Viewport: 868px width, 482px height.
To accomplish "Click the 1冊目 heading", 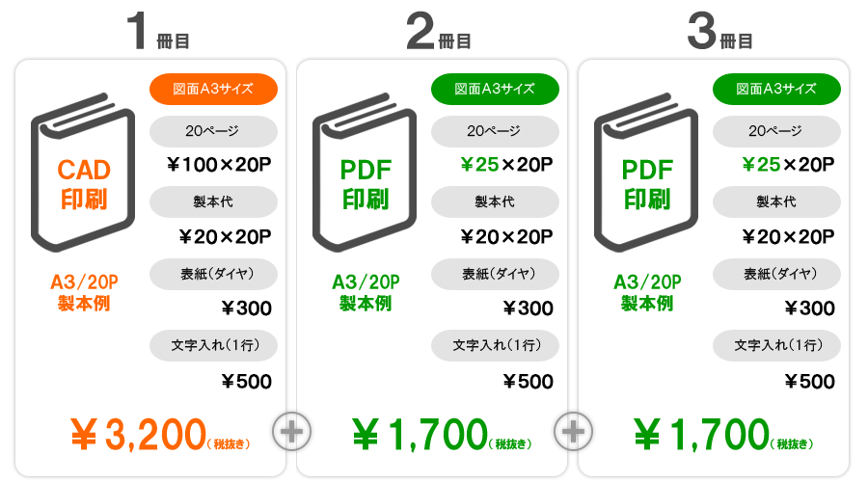I will point(158,32).
